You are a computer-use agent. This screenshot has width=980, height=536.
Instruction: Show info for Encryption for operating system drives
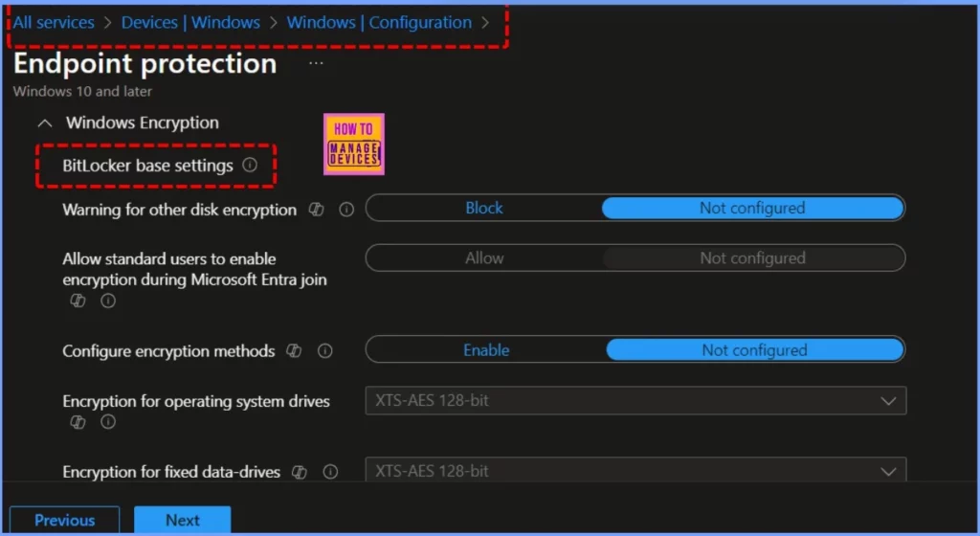(108, 422)
